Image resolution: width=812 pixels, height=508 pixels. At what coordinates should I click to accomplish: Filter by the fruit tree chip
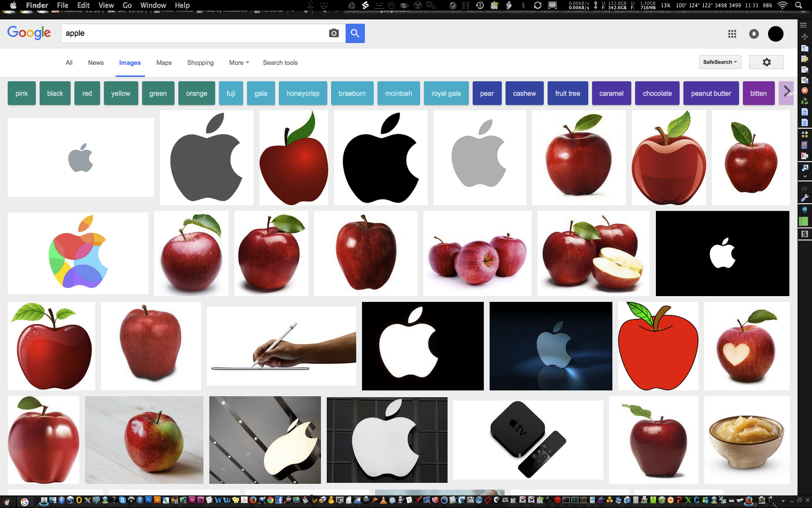(568, 93)
